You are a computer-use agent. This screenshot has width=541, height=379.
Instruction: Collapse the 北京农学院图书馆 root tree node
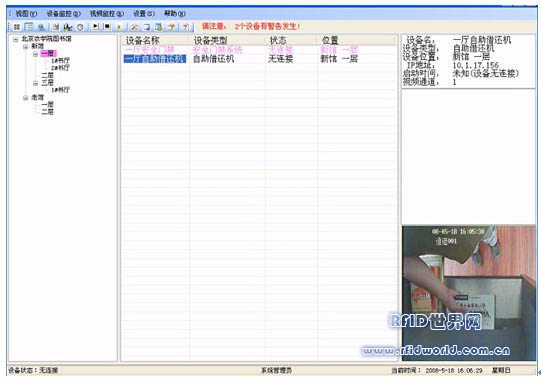16,39
